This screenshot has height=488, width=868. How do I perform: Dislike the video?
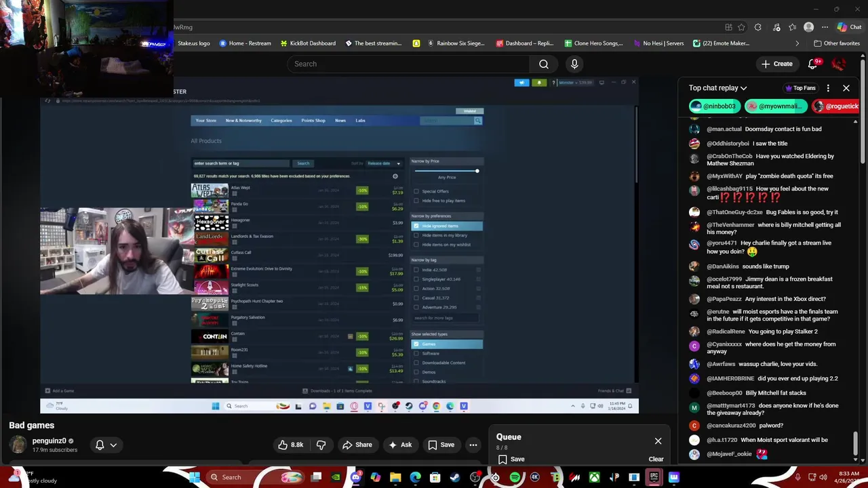click(x=321, y=445)
